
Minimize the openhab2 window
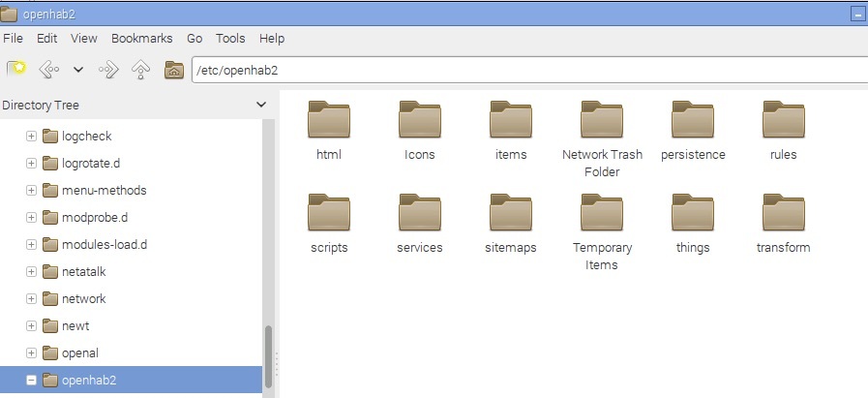(x=857, y=15)
